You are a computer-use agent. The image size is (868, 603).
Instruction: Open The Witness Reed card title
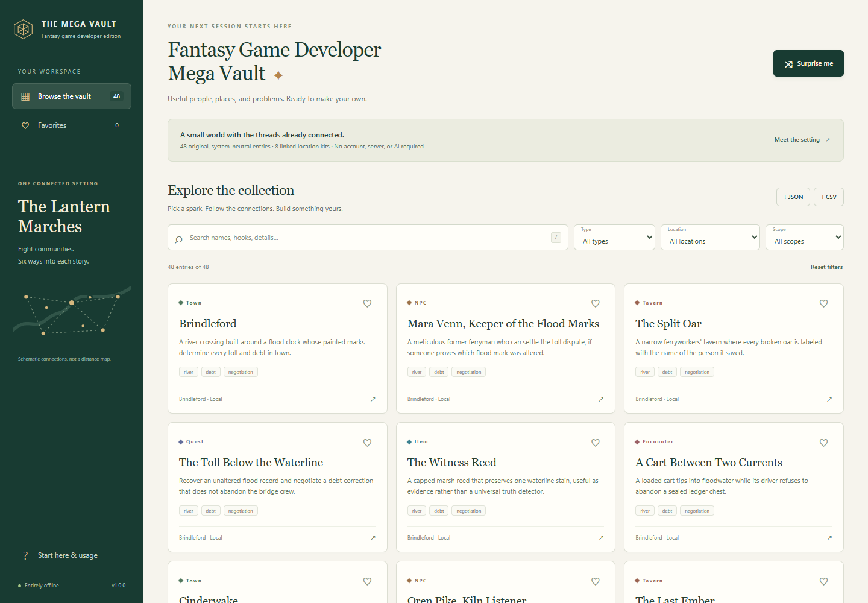tap(452, 463)
